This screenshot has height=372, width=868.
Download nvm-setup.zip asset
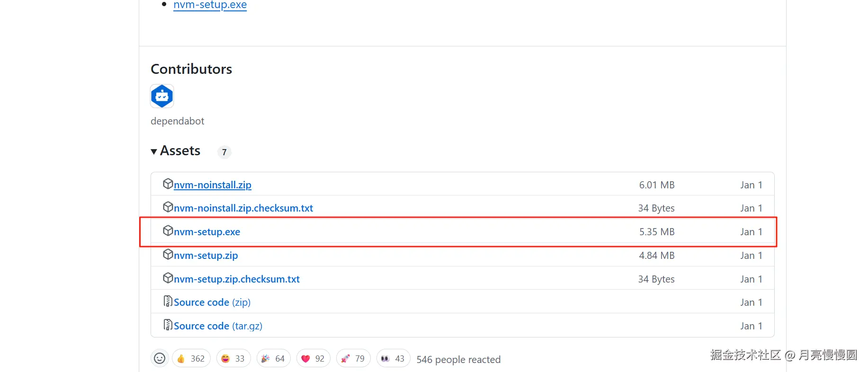click(x=206, y=256)
